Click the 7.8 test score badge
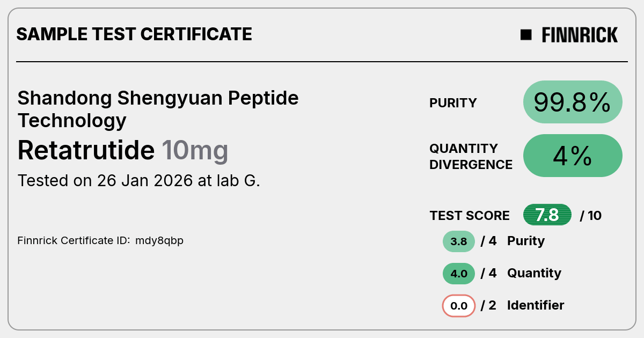Screen dimensions: 644x338 coord(547,215)
